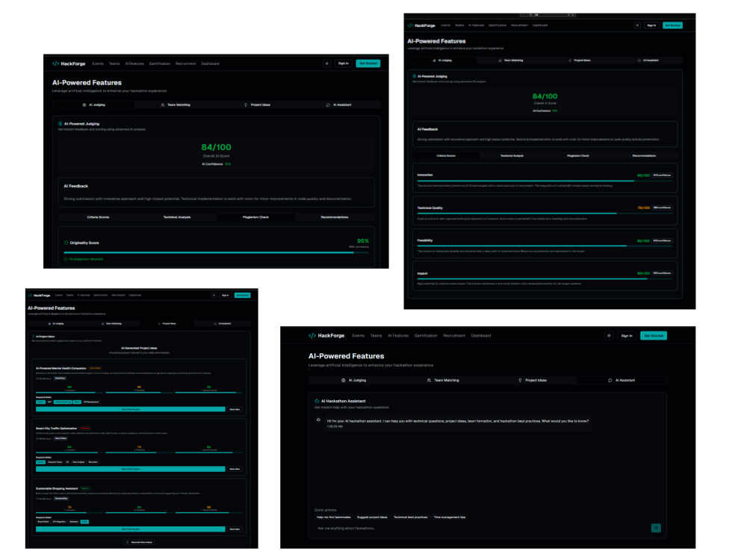
Task: Click Generate More Ideas button
Action: pyautogui.click(x=139, y=542)
